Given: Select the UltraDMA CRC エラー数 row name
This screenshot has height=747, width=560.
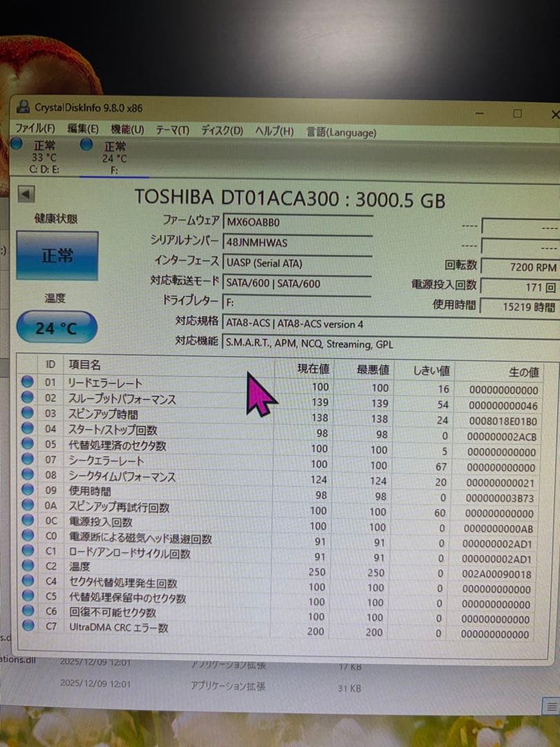Looking at the screenshot, I should click(x=119, y=627).
